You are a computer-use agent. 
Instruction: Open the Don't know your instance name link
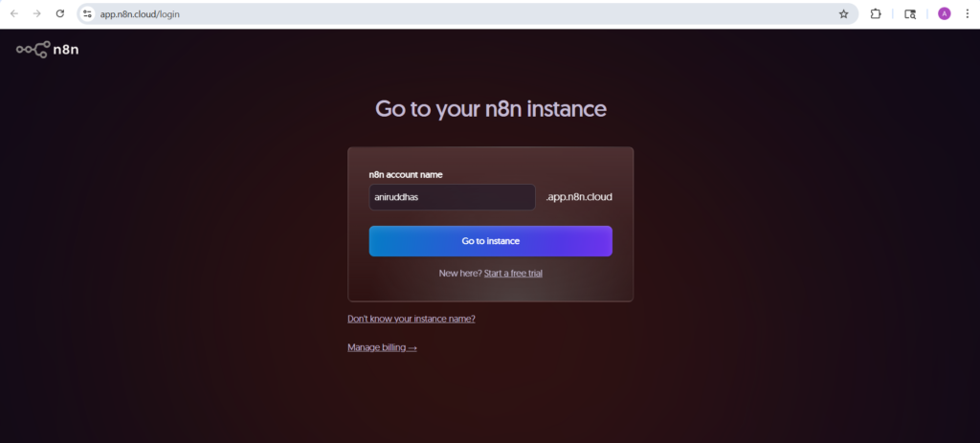click(412, 319)
